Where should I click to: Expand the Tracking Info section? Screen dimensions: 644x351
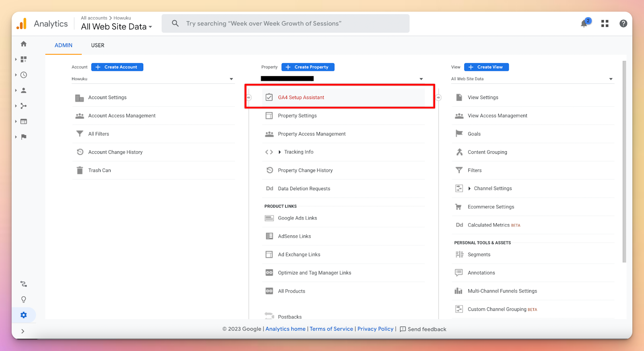[x=298, y=152]
